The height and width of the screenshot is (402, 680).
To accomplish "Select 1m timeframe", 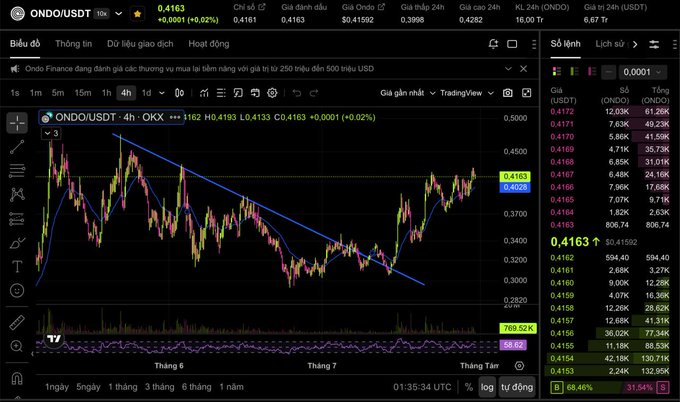I will pyautogui.click(x=36, y=93).
